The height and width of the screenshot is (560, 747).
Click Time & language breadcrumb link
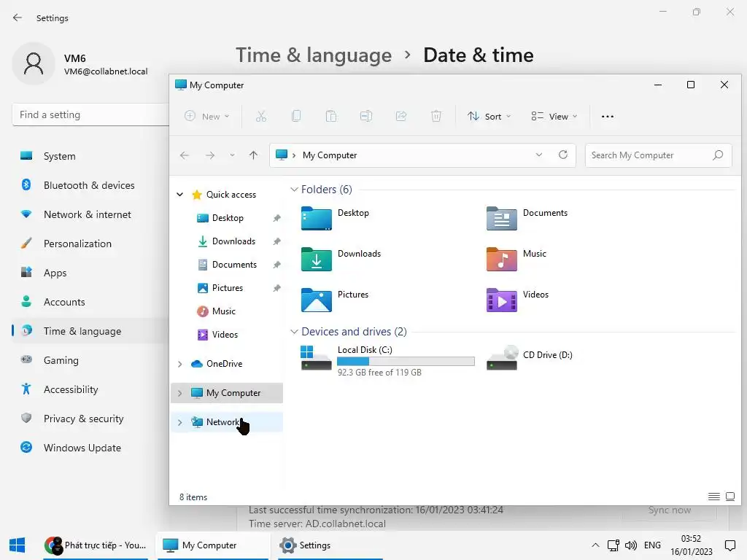(x=314, y=55)
